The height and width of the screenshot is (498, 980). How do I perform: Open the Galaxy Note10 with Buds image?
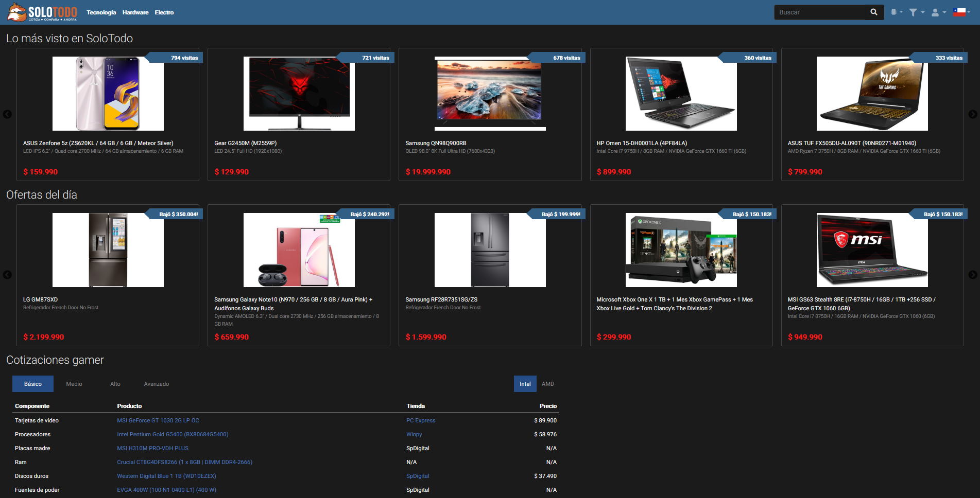(299, 250)
